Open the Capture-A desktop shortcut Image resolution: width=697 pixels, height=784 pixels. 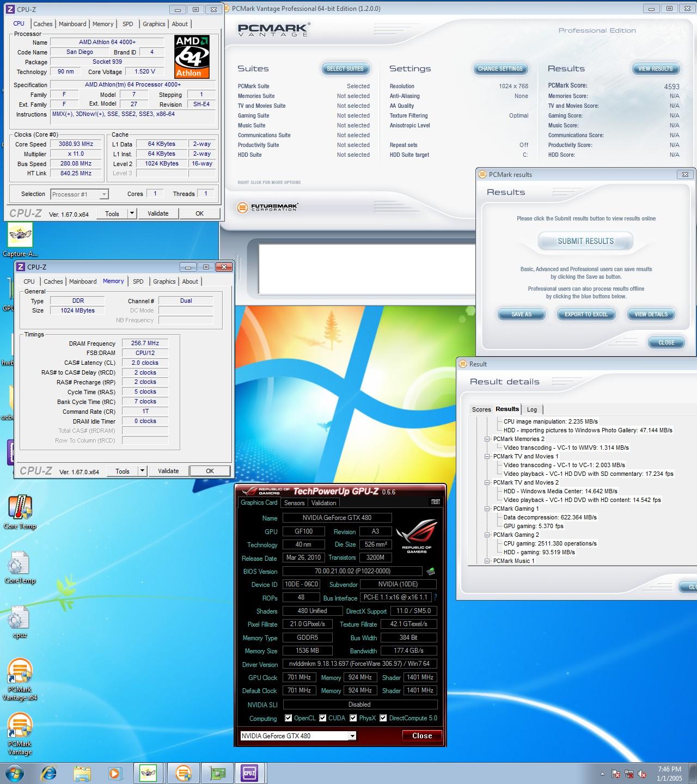[x=20, y=240]
